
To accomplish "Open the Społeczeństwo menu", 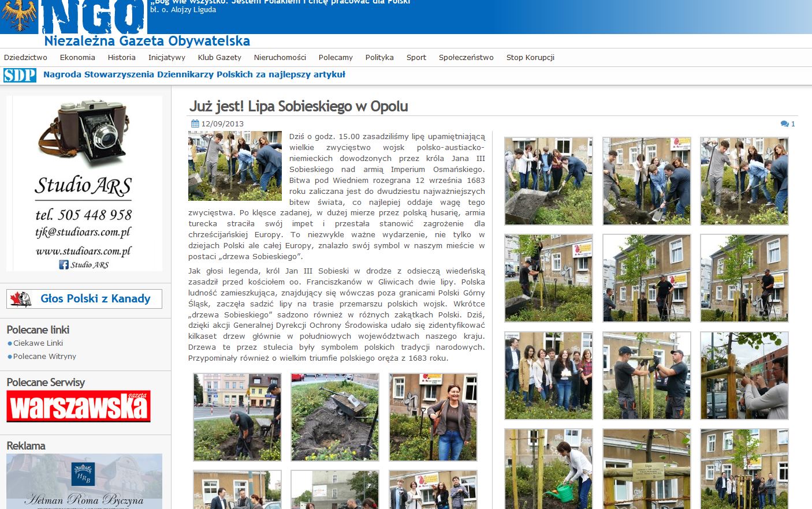I will pos(466,57).
